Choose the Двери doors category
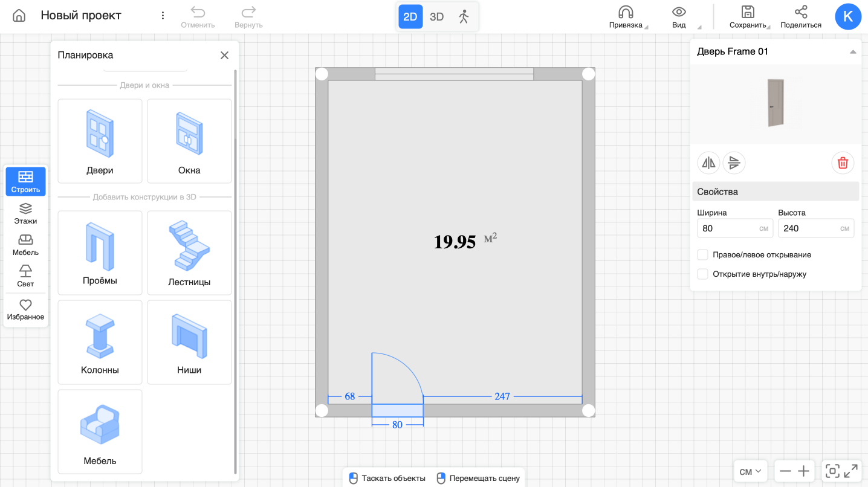This screenshot has width=868, height=487. click(x=100, y=141)
